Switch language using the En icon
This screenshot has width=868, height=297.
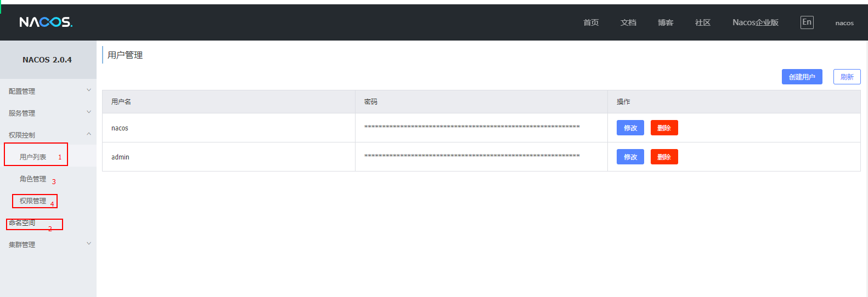coord(807,22)
